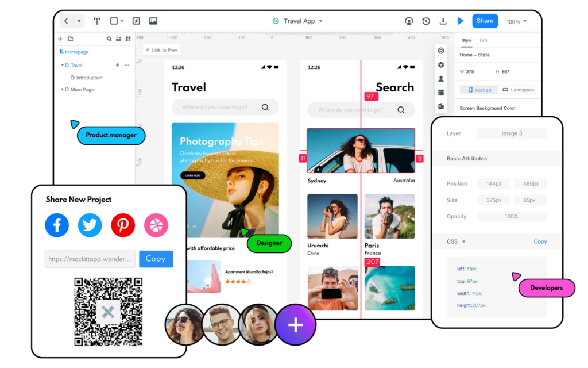Search pages with the magnifier icon

(109, 39)
